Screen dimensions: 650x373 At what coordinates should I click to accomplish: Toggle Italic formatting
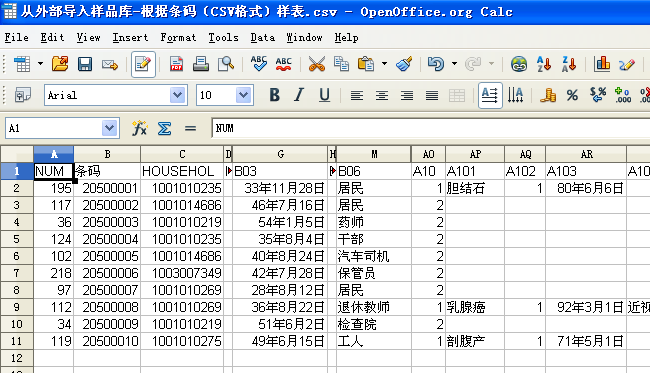click(299, 95)
